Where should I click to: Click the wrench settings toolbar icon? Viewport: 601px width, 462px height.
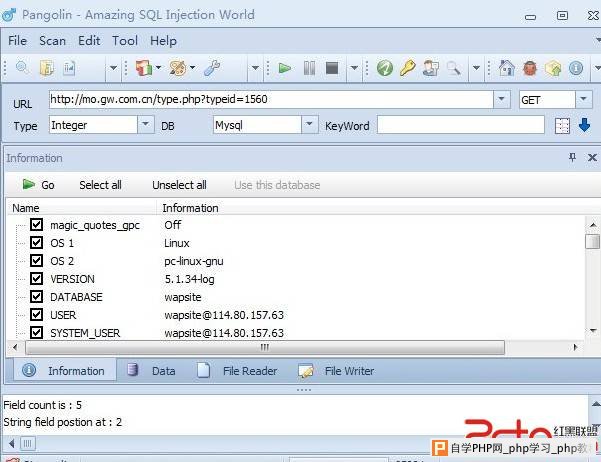212,68
